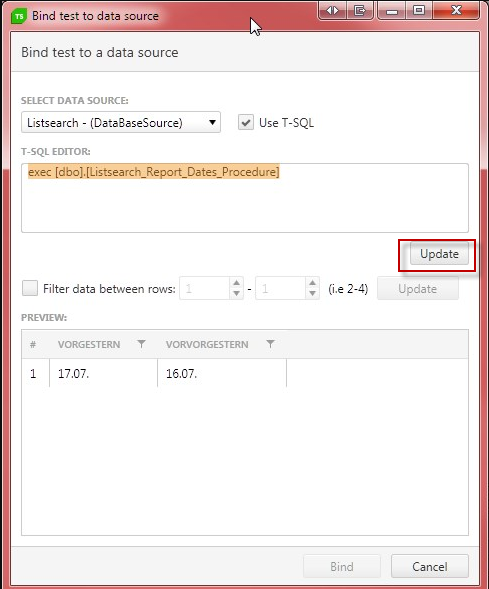Select the cell containing 16.07.
Viewport: 489px width, 589px height.
coord(222,373)
